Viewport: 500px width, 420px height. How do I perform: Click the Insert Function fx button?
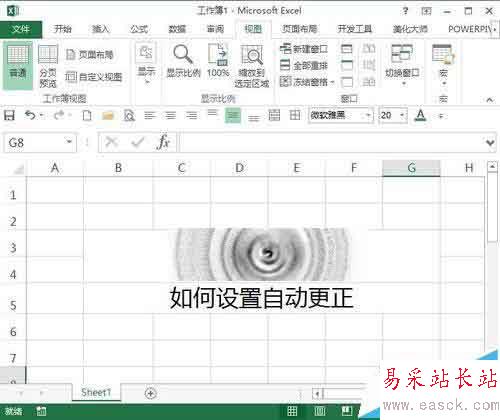click(x=163, y=142)
